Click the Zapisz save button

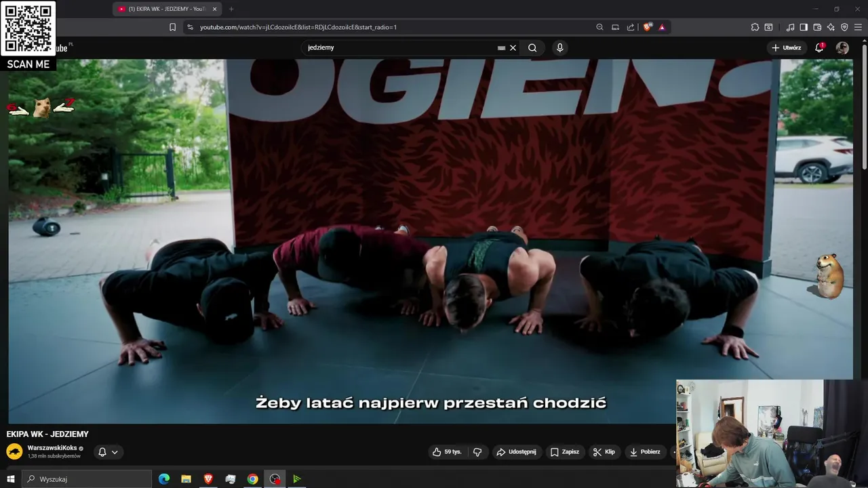point(565,452)
